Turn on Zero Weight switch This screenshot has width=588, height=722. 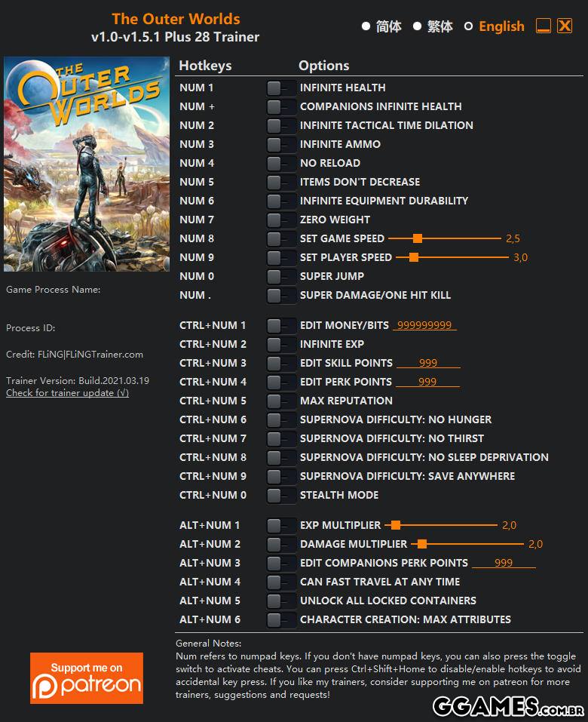point(281,220)
